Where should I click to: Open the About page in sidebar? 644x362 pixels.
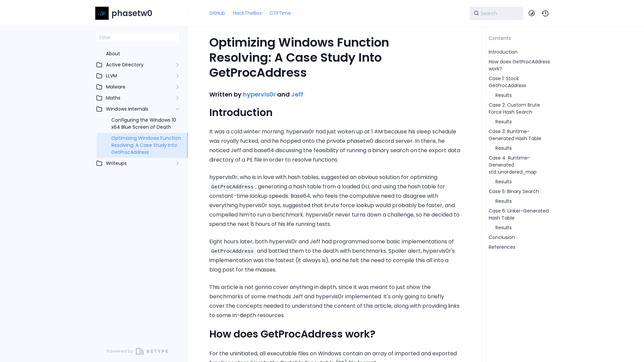click(x=113, y=54)
